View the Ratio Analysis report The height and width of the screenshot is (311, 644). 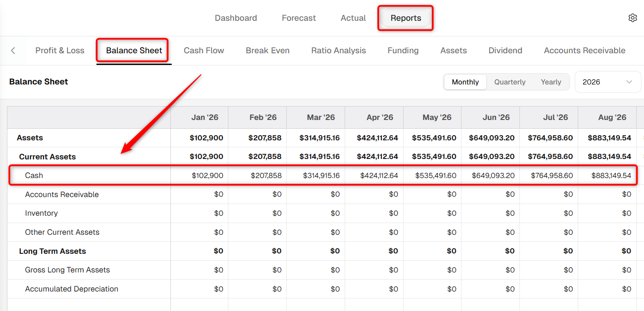click(x=339, y=51)
